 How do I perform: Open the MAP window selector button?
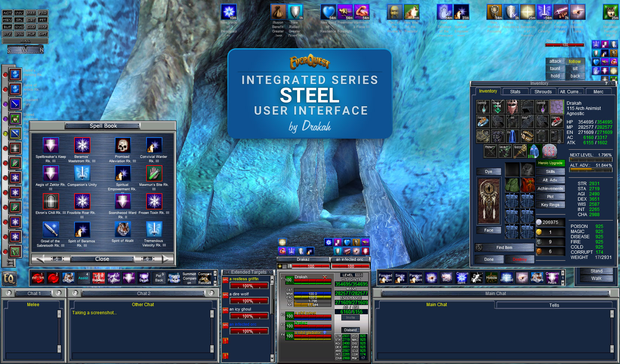pos(43,27)
